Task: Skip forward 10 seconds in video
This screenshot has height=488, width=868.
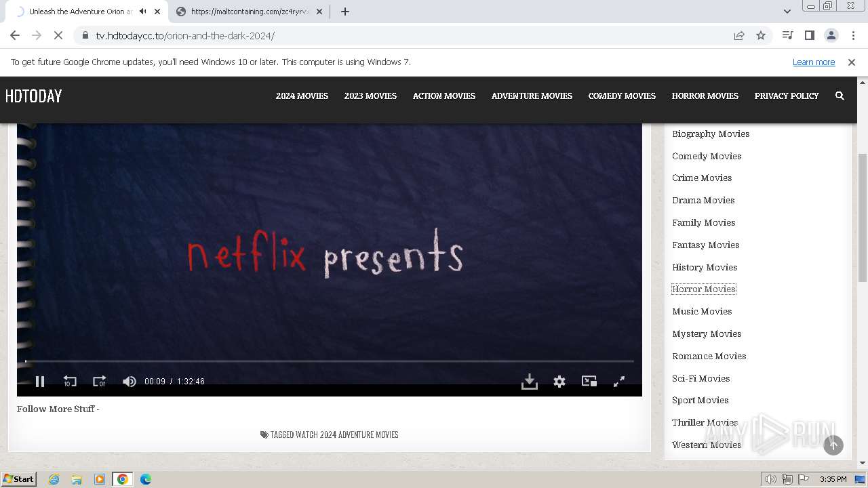Action: click(99, 382)
